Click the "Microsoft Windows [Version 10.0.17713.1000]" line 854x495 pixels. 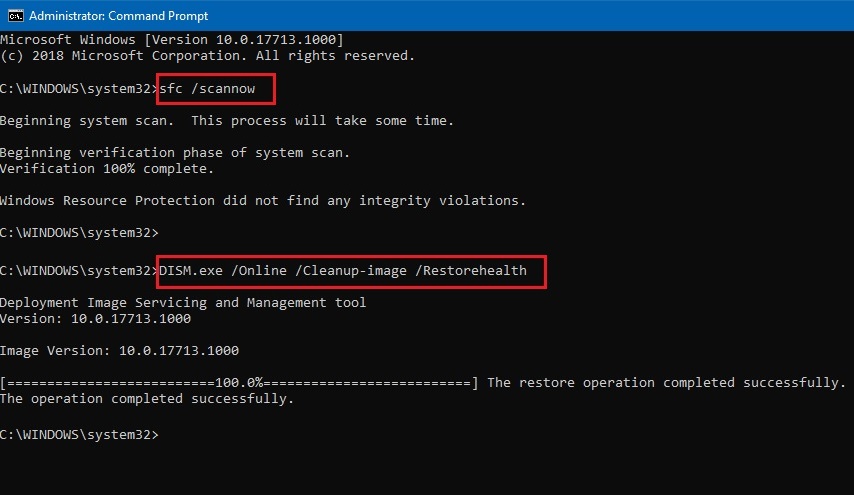coord(172,39)
